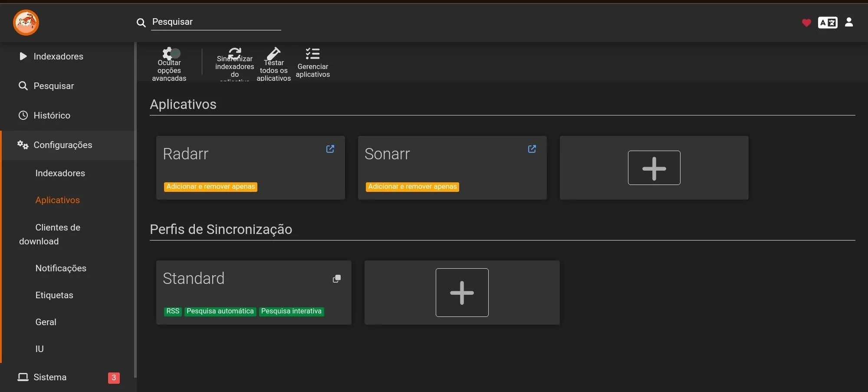Image resolution: width=868 pixels, height=392 pixels.
Task: Open the user account icon
Action: (848, 22)
